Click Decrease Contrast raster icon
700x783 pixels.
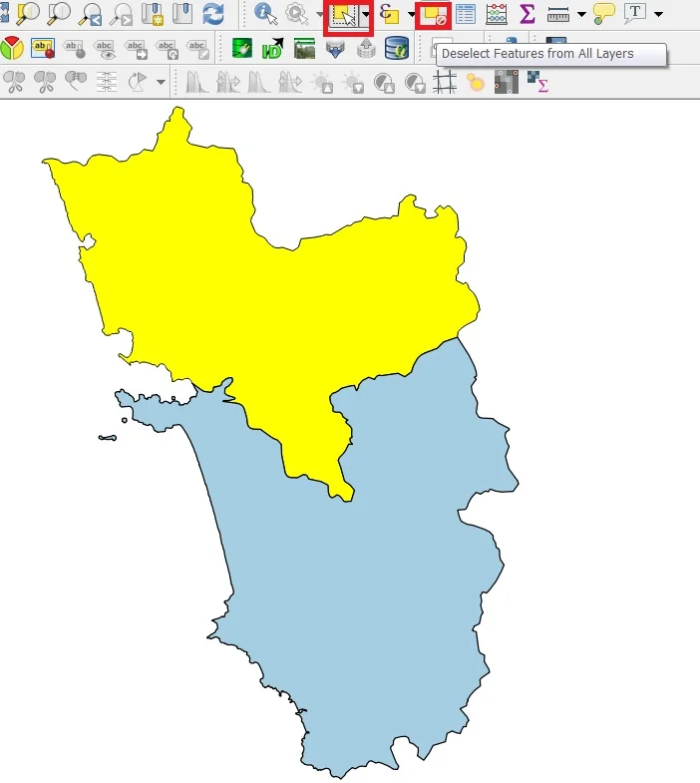415,83
